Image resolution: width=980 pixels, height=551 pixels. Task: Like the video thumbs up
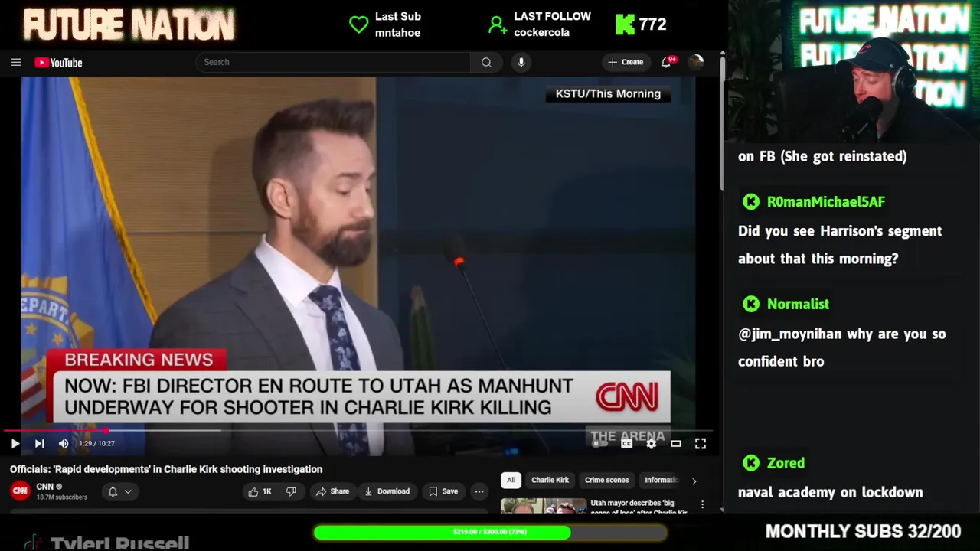point(260,491)
